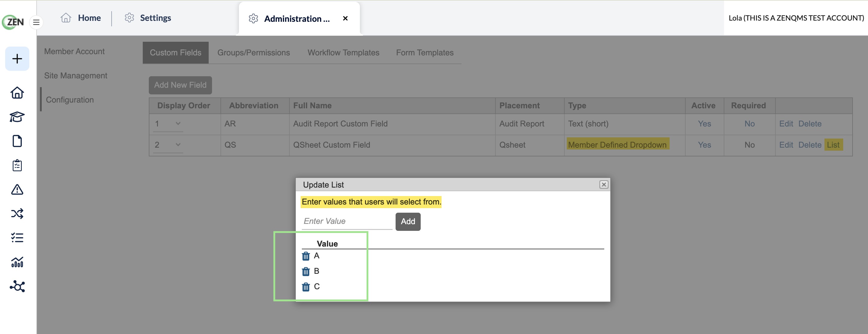Open Configuration section
The width and height of the screenshot is (868, 334).
70,100
